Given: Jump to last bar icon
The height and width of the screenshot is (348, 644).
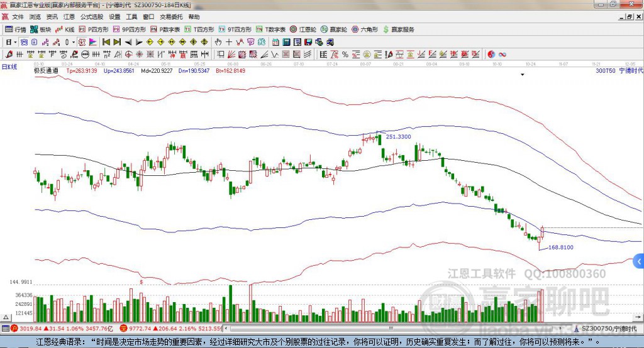Looking at the screenshot, I should click(x=117, y=42).
